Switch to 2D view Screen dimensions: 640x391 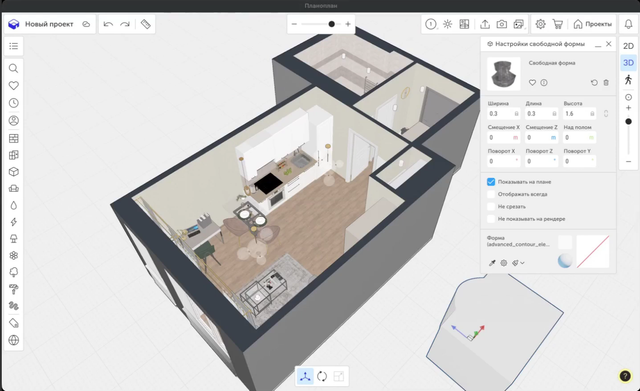(x=629, y=46)
